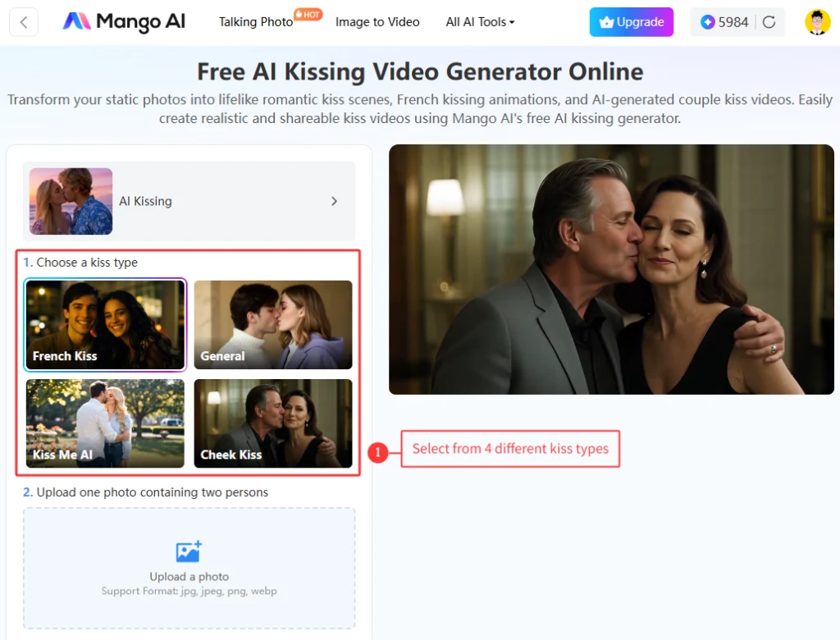Select the Kiss Me AI option
The width and height of the screenshot is (840, 640).
point(105,423)
